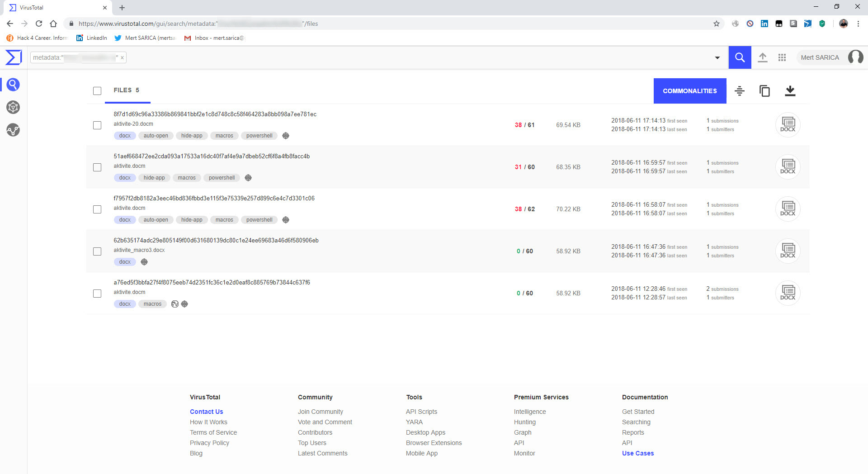
Task: Toggle the select-all files checkbox
Action: click(x=97, y=91)
